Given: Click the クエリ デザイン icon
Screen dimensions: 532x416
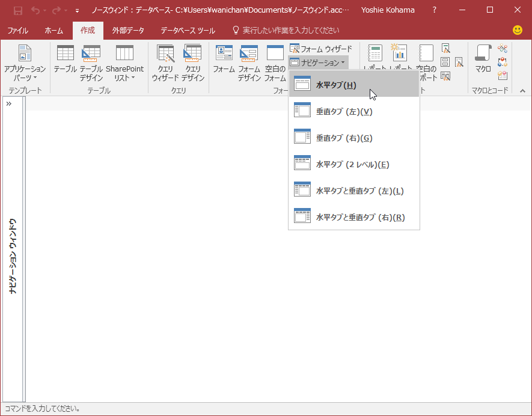Looking at the screenshot, I should pos(192,64).
